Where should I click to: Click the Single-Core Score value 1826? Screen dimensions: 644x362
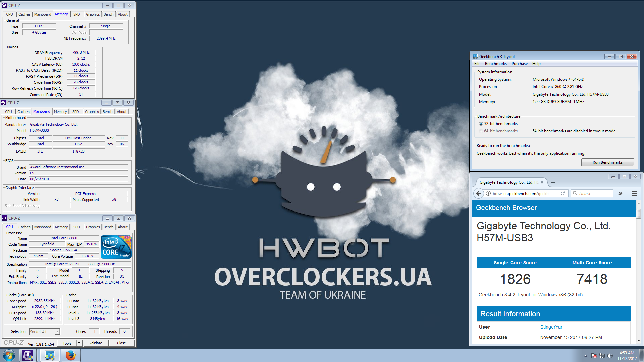point(515,279)
